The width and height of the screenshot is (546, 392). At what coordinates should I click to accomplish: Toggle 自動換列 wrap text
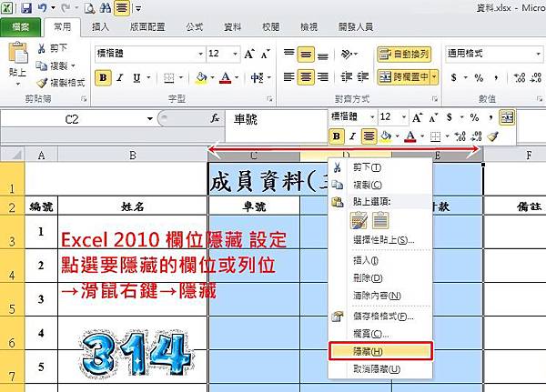(404, 54)
